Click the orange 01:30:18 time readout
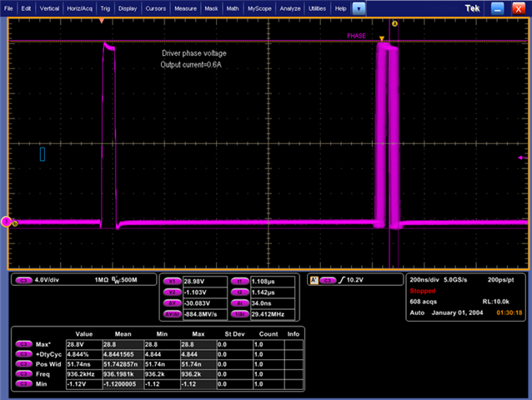The height and width of the screenshot is (400, 532). click(509, 312)
